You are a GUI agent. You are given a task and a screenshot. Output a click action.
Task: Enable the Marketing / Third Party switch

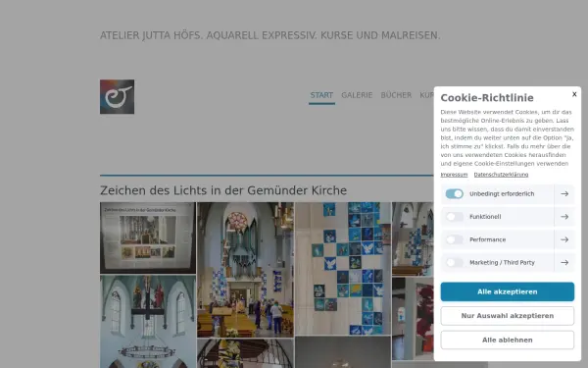point(454,262)
